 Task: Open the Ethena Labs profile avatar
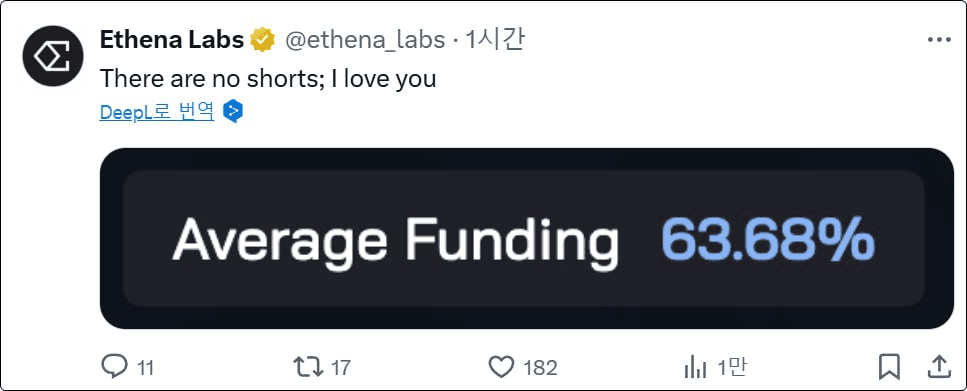tap(53, 56)
